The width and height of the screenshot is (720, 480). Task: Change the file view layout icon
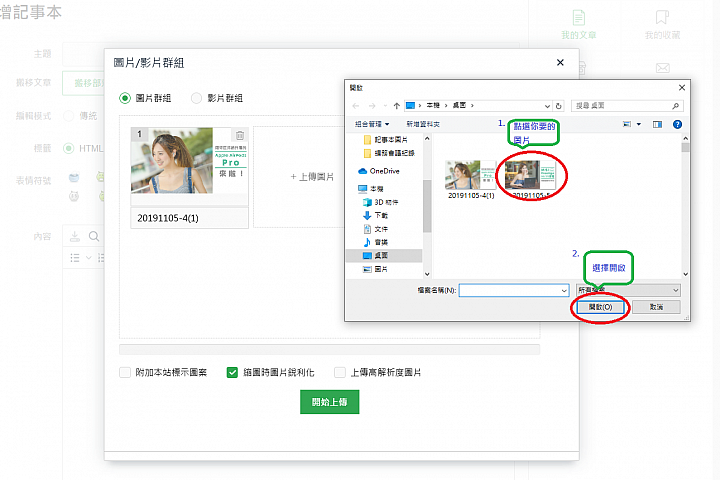pos(627,124)
